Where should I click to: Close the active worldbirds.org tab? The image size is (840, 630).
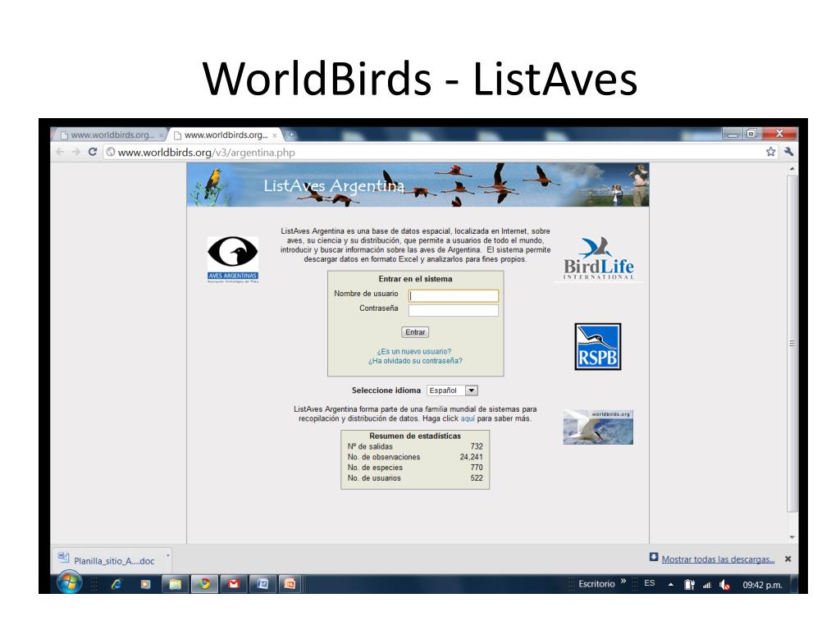tap(275, 135)
